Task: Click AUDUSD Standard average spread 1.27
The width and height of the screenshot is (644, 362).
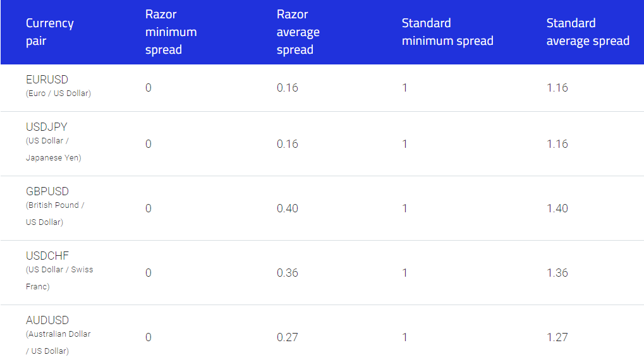Action: [x=557, y=337]
